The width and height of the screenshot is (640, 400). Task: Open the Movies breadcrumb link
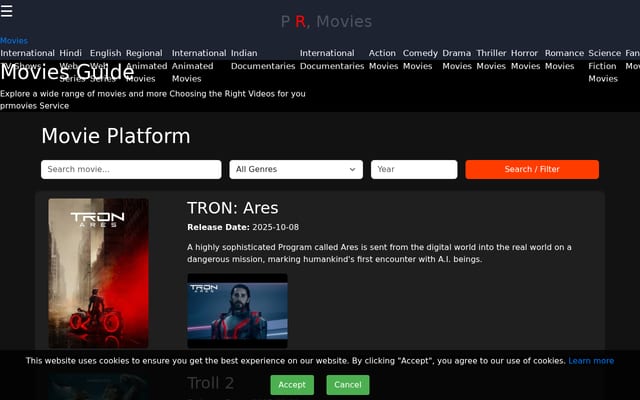click(x=14, y=41)
